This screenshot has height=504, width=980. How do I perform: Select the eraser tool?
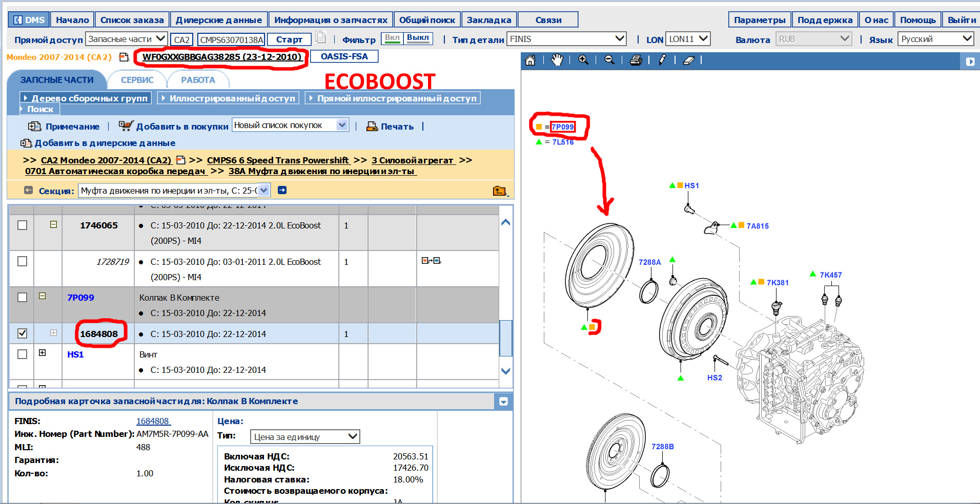coord(688,60)
